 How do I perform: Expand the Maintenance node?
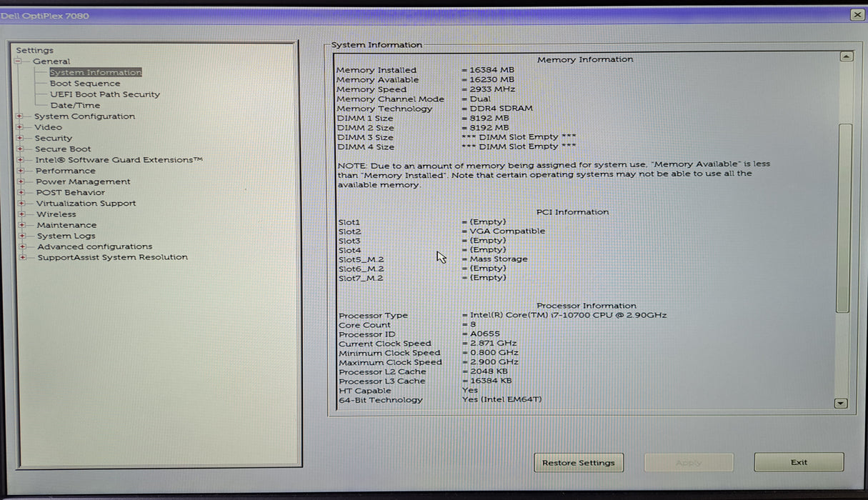[22, 225]
